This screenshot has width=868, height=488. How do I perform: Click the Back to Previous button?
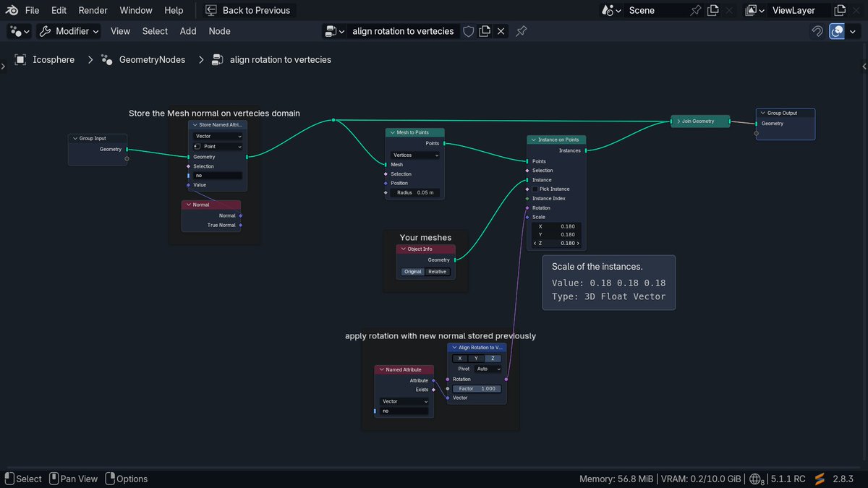pyautogui.click(x=248, y=10)
